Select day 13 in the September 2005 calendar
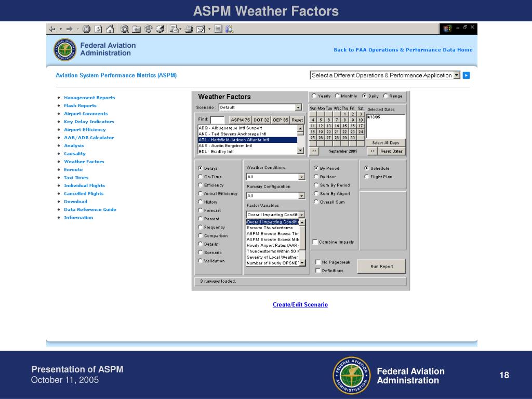This screenshot has height=399, width=532. tap(328, 126)
